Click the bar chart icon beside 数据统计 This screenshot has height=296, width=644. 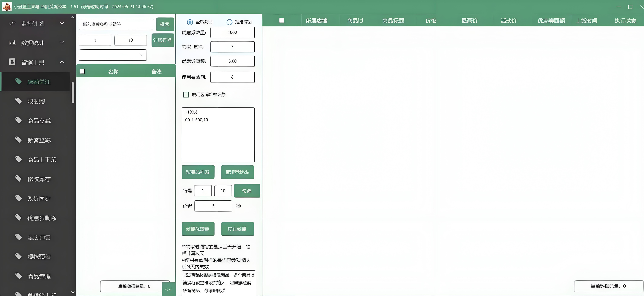(x=12, y=43)
